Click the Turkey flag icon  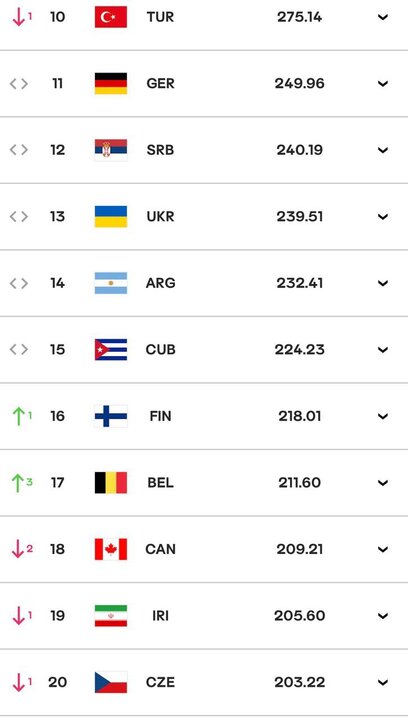pos(111,17)
